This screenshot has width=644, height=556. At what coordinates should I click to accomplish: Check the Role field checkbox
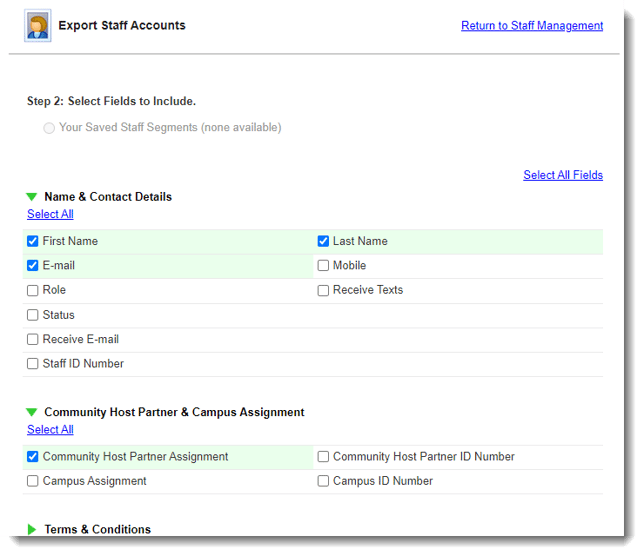point(33,290)
